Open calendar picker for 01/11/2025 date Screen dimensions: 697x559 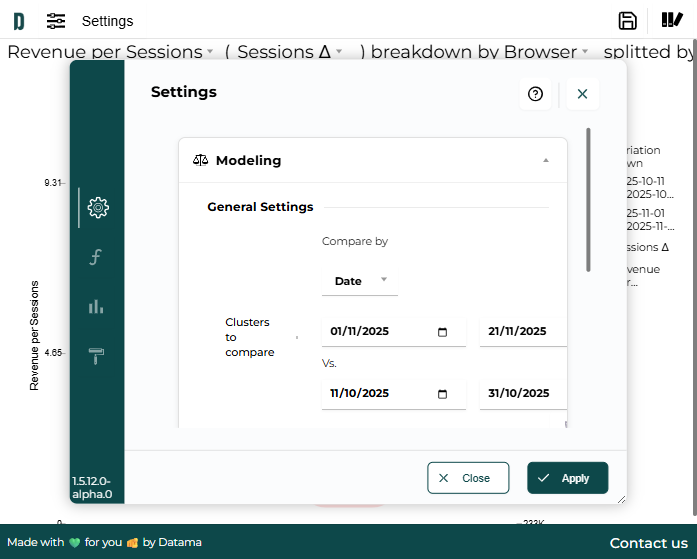[443, 332]
